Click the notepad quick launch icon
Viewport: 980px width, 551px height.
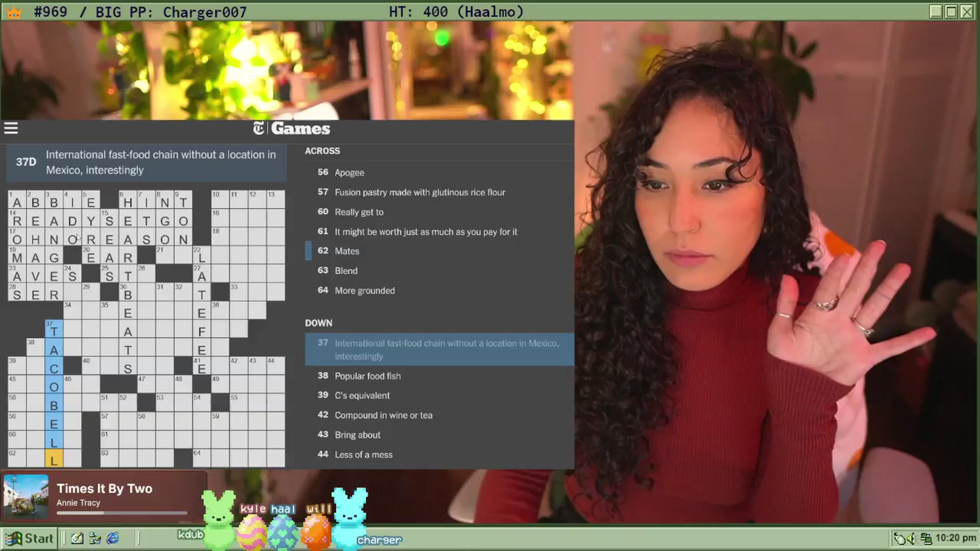tap(77, 538)
